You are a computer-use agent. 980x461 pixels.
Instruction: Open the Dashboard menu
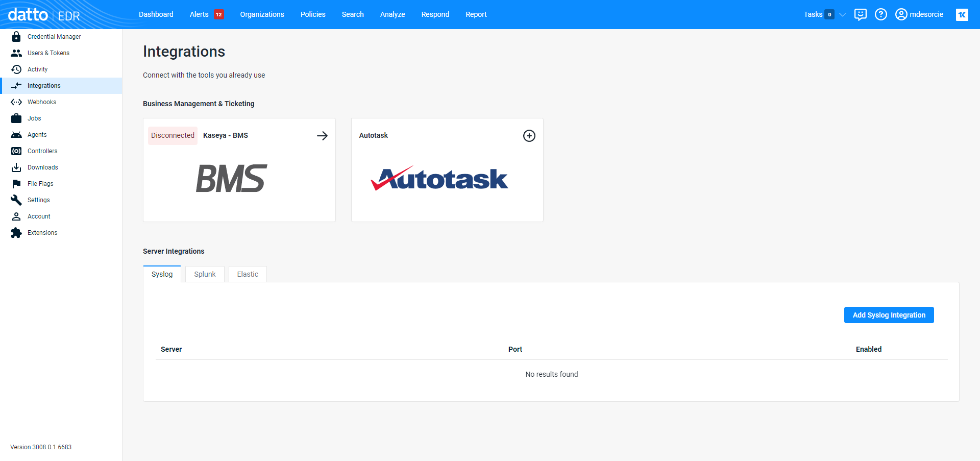coord(156,14)
